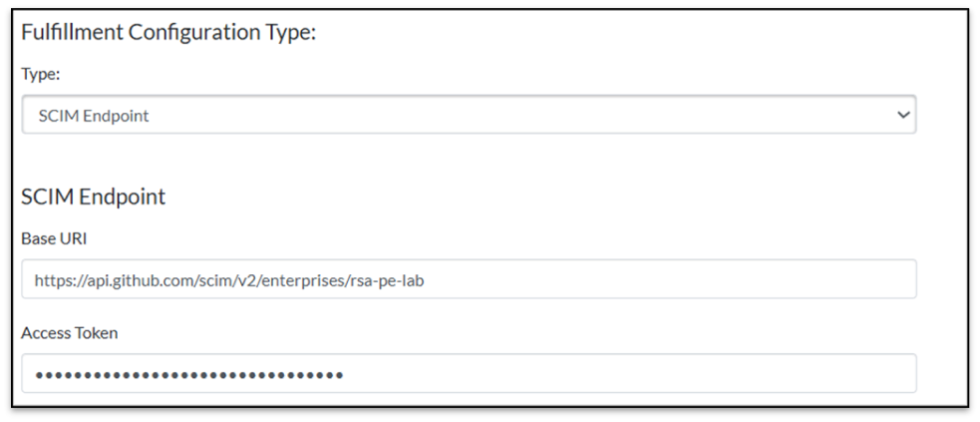Click the masked dots in Access Token

189,375
